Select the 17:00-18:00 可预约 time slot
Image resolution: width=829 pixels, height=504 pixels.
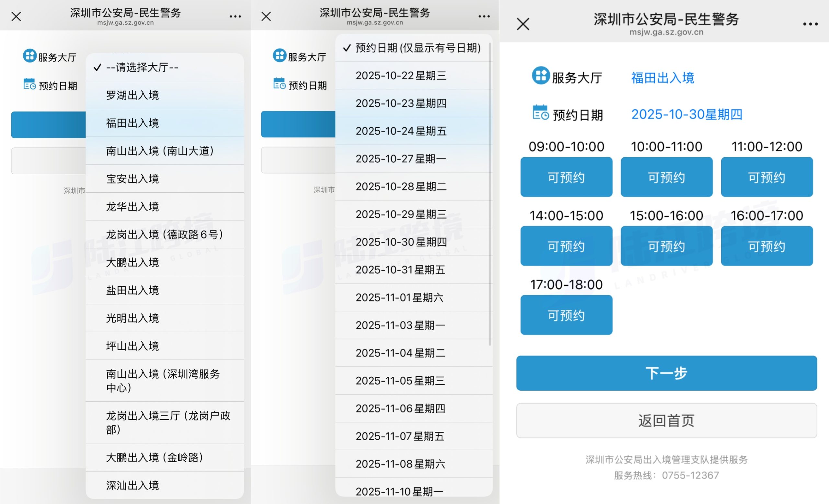pyautogui.click(x=566, y=315)
